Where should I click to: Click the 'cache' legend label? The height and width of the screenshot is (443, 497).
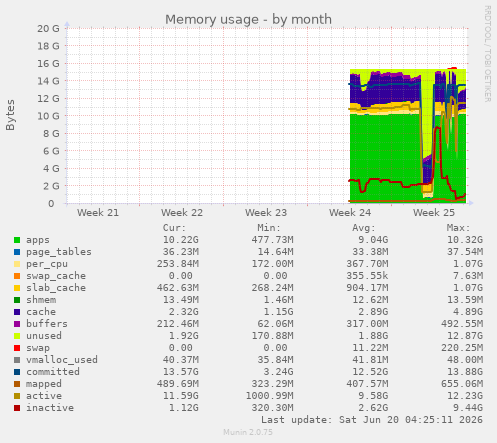[x=41, y=312]
